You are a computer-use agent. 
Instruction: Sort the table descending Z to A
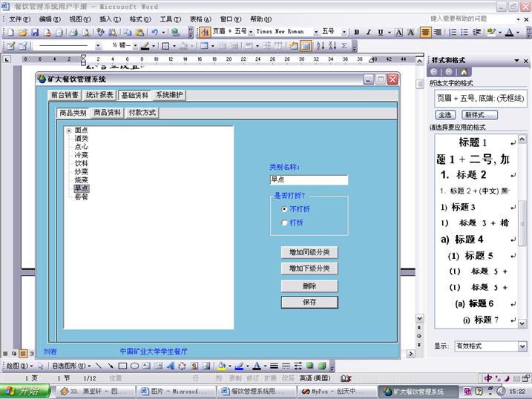(332, 46)
